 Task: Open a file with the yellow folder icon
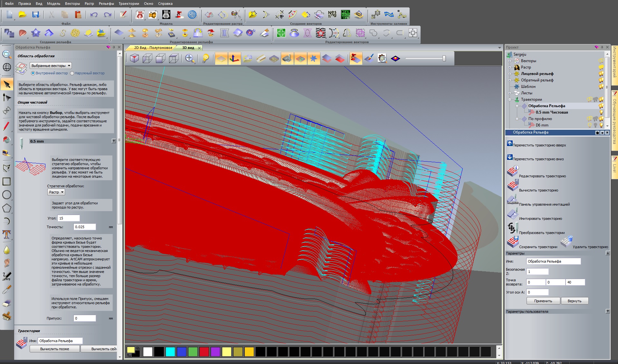(22, 14)
